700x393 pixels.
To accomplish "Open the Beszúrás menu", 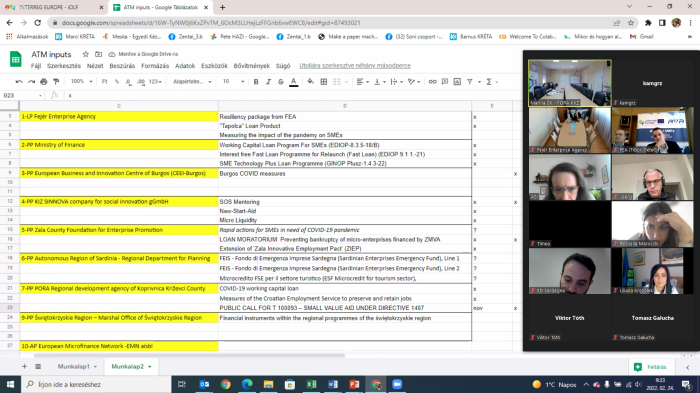I will tap(122, 66).
